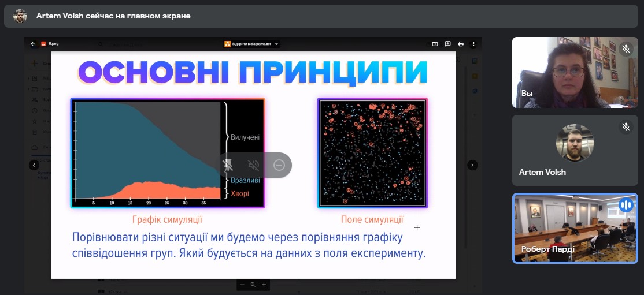Viewport: 644px width, 295px height.
Task: Click 'Відкрити в diagrams.net' button
Action: coord(249,44)
